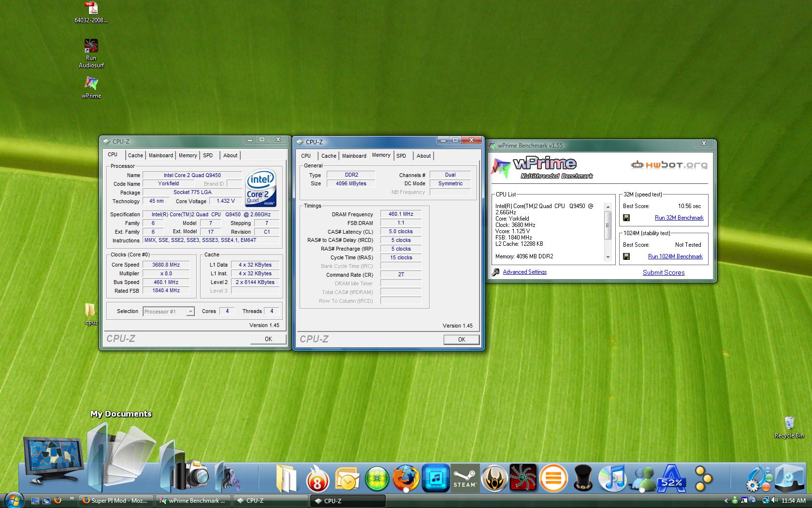Click Firefox quick launch icon in taskbar

(x=57, y=500)
